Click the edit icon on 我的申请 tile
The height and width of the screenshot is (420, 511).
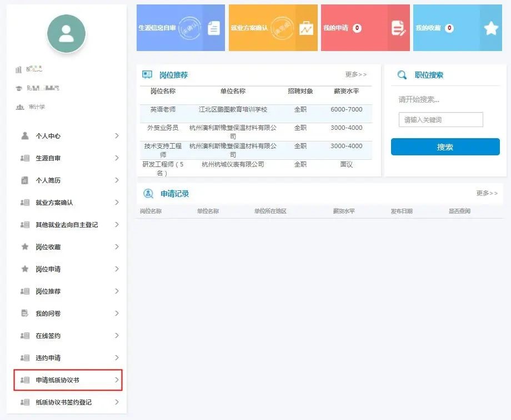(398, 28)
